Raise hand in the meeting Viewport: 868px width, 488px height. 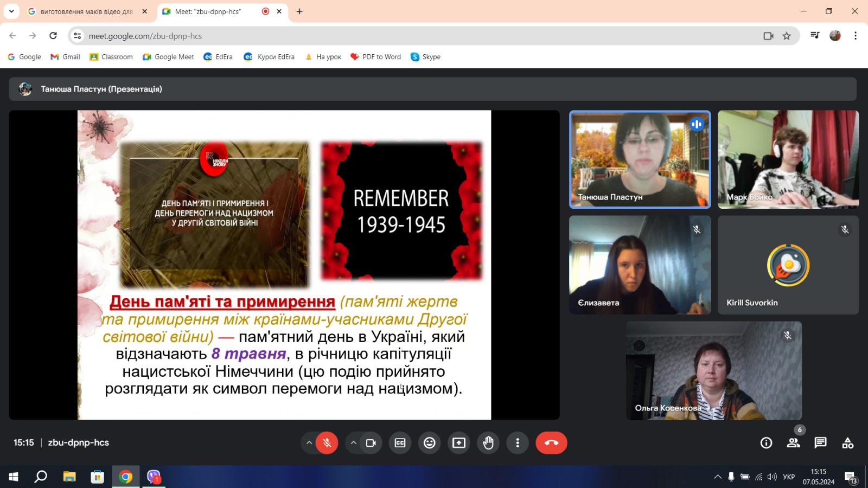488,443
